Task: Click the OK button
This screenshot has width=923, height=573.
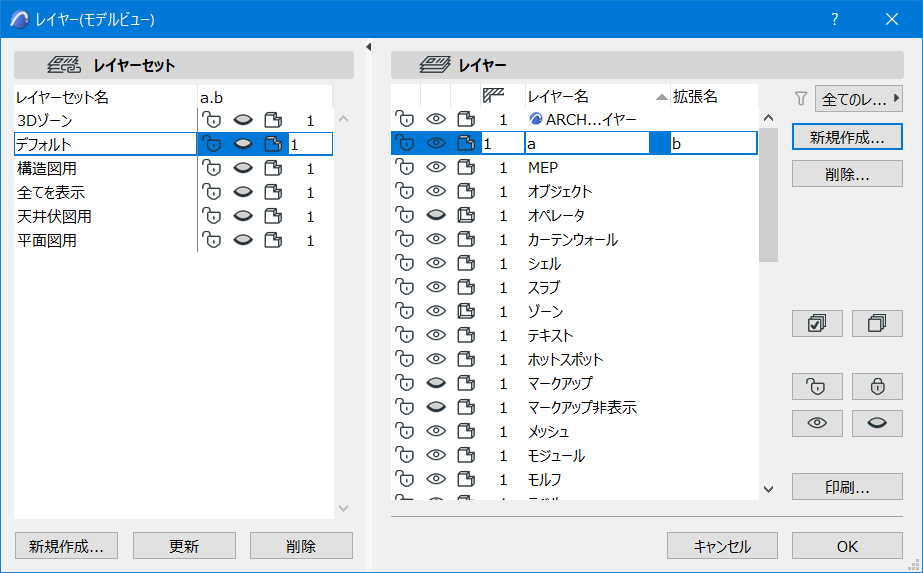Action: pyautogui.click(x=847, y=546)
